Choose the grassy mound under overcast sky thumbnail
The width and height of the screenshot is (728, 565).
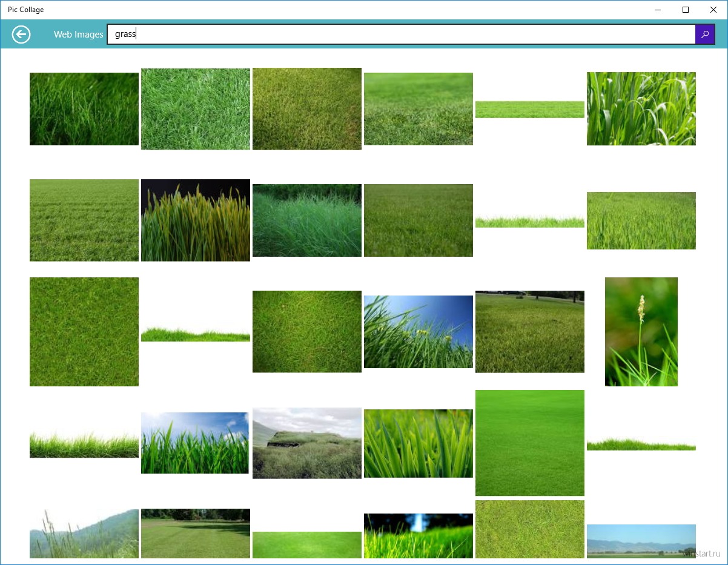click(307, 443)
